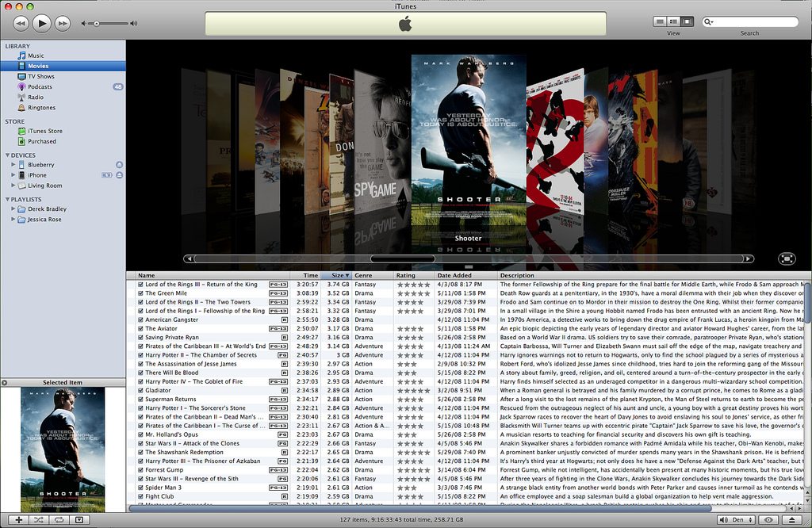Click Spider Man 3 star rating
Image resolution: width=812 pixels, height=528 pixels.
pos(407,488)
